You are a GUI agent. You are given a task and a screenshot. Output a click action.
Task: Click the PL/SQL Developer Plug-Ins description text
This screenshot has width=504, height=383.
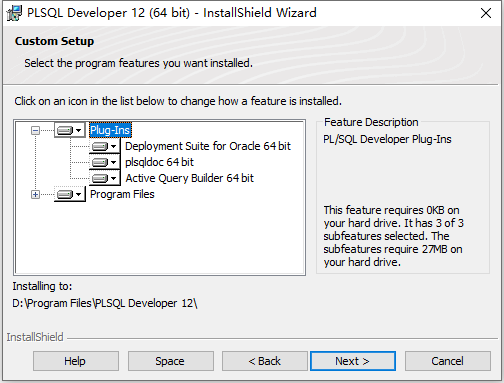[x=387, y=139]
